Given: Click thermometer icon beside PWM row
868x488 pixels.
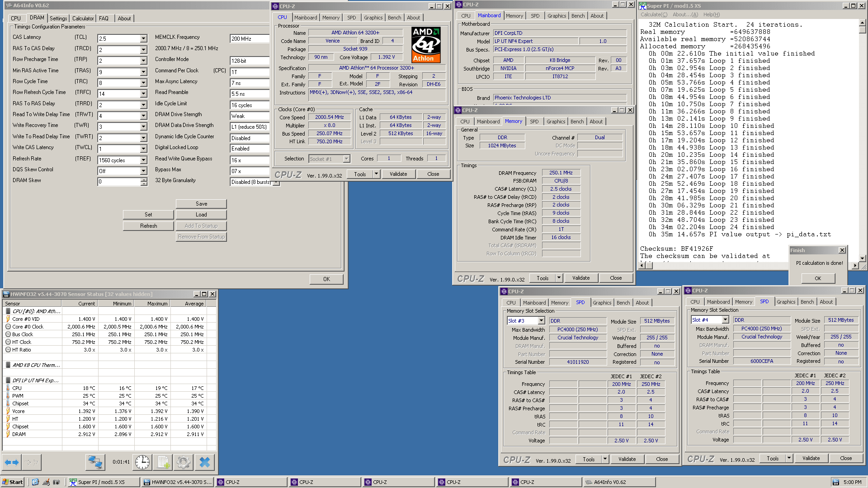Looking at the screenshot, I should point(8,396).
